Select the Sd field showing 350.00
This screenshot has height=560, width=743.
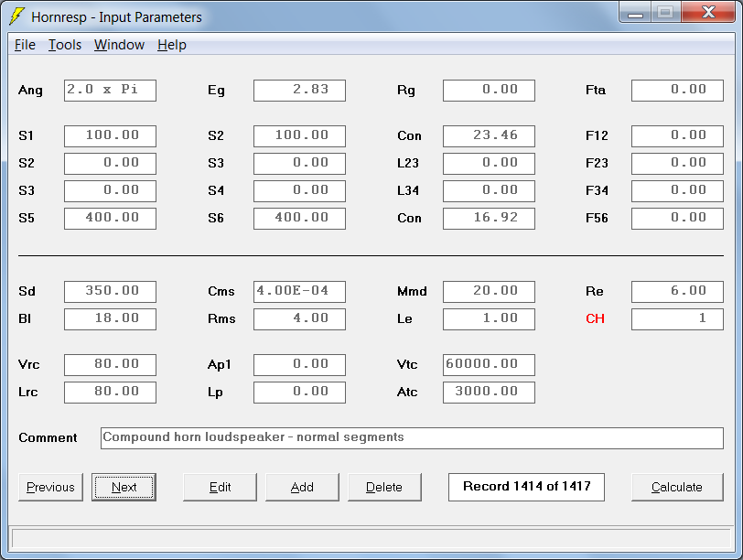(x=110, y=292)
